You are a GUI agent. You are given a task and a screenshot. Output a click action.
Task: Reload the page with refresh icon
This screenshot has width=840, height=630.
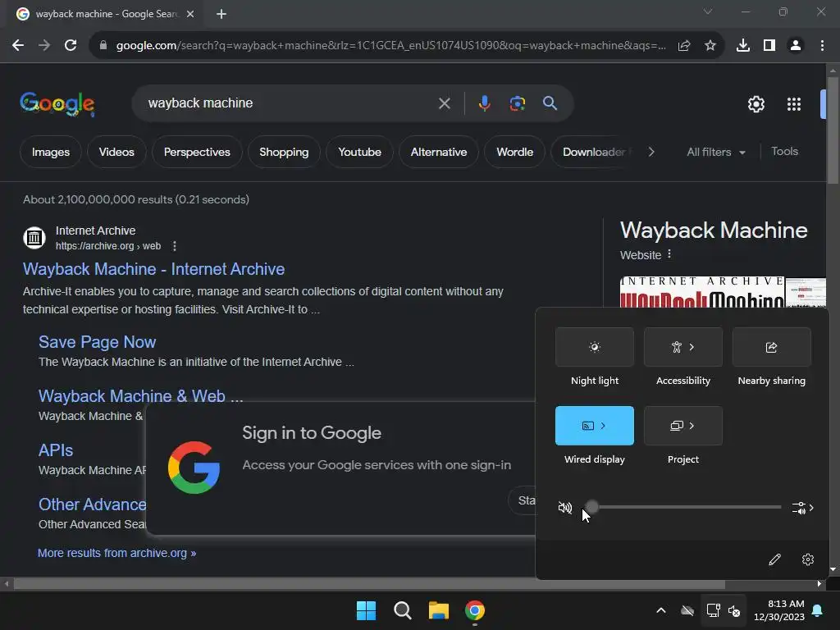pos(71,46)
